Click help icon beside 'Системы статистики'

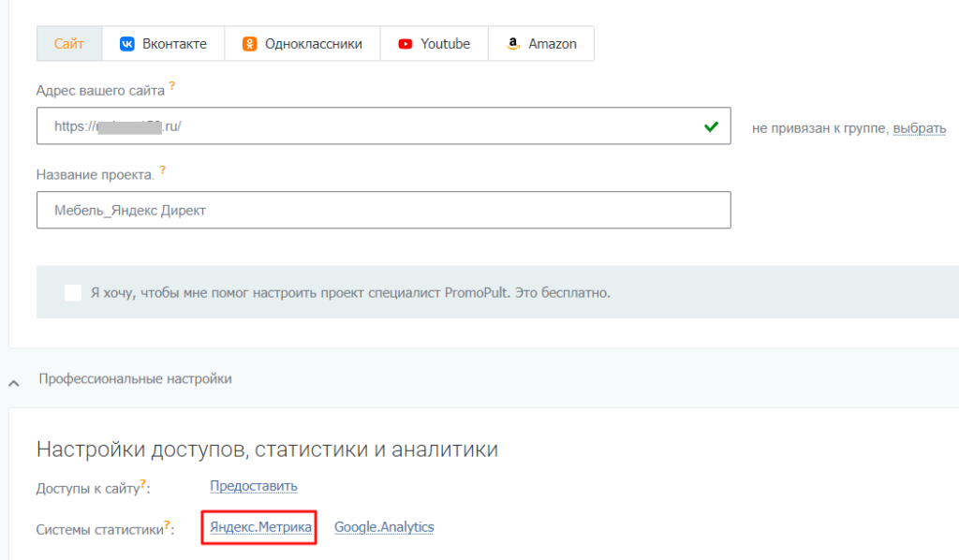pyautogui.click(x=168, y=524)
